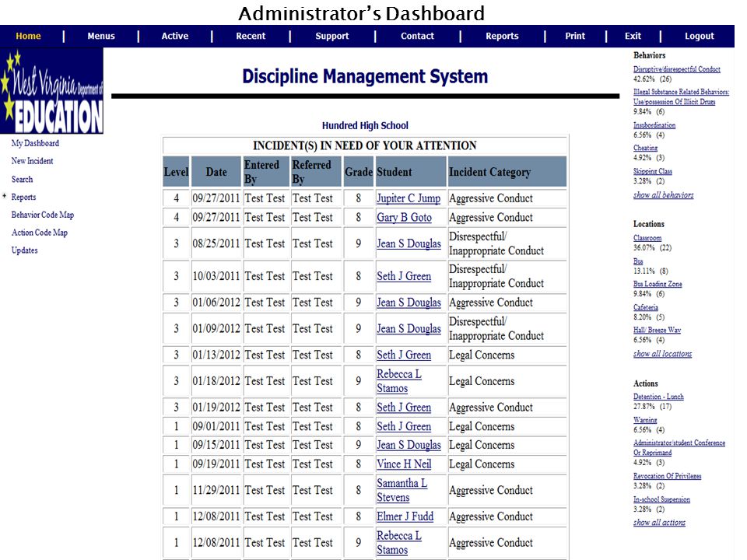747x560 pixels.
Task: Click the Hundred High School heading
Action: click(x=365, y=126)
